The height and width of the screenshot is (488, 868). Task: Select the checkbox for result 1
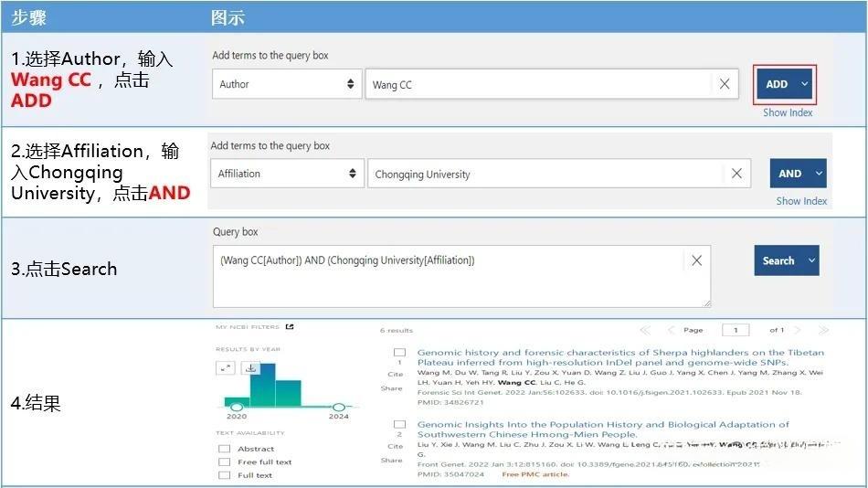point(399,352)
